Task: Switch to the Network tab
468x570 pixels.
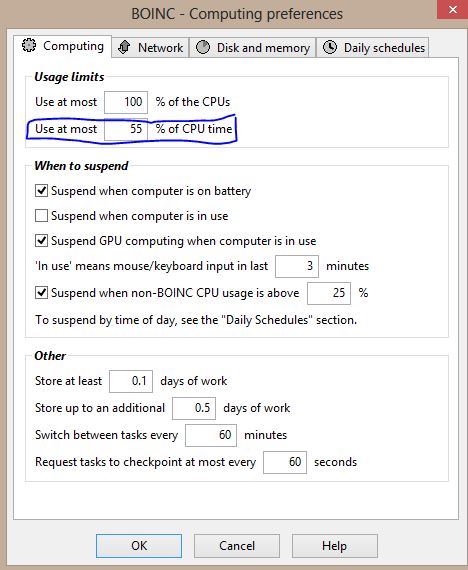Action: tap(151, 47)
